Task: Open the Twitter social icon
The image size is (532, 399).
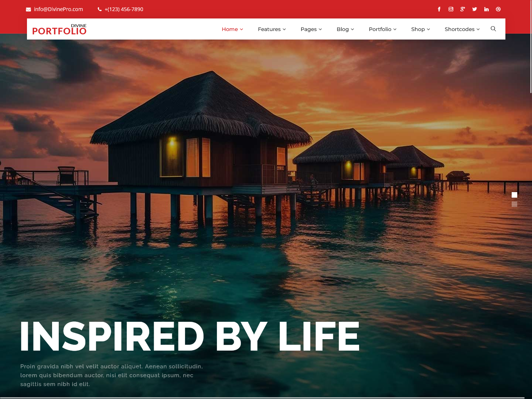Action: click(x=474, y=9)
